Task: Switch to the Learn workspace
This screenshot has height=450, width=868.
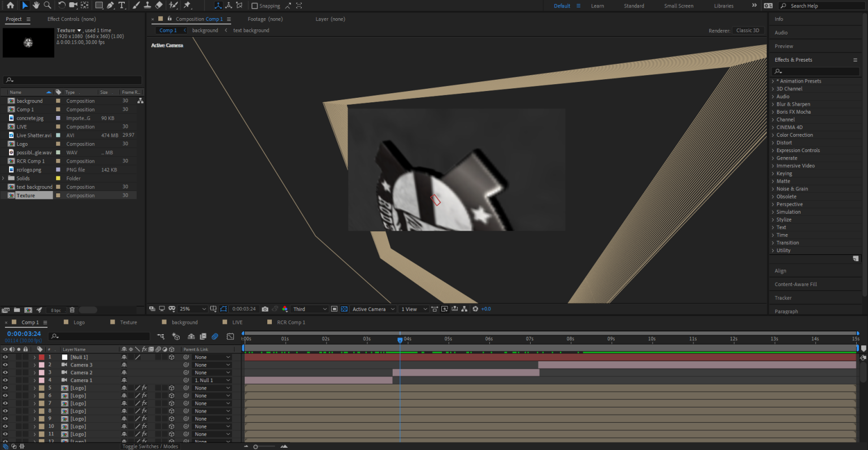Action: click(x=597, y=6)
